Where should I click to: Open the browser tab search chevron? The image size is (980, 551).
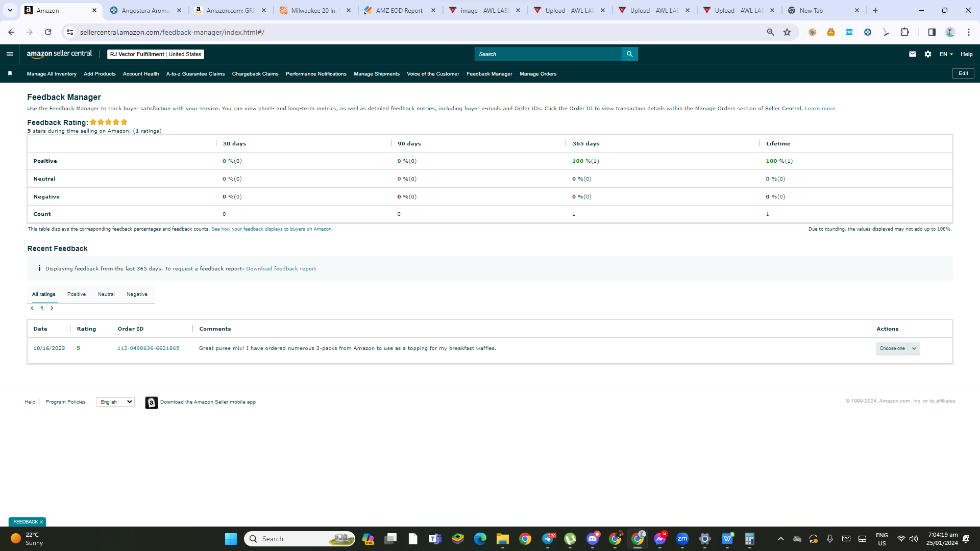[10, 10]
